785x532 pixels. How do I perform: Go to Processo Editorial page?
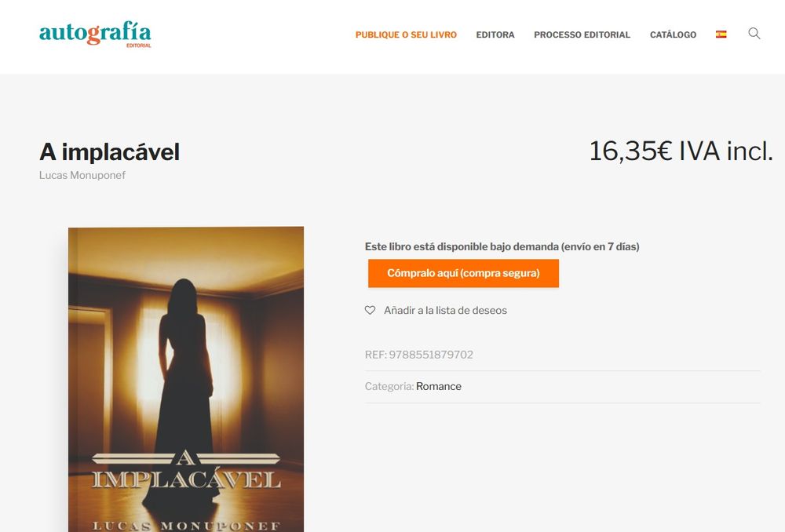[x=582, y=35]
